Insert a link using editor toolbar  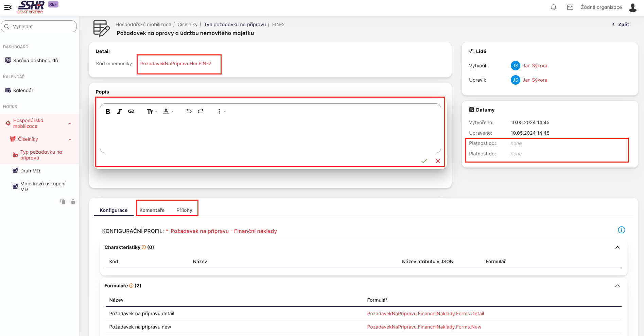click(131, 111)
